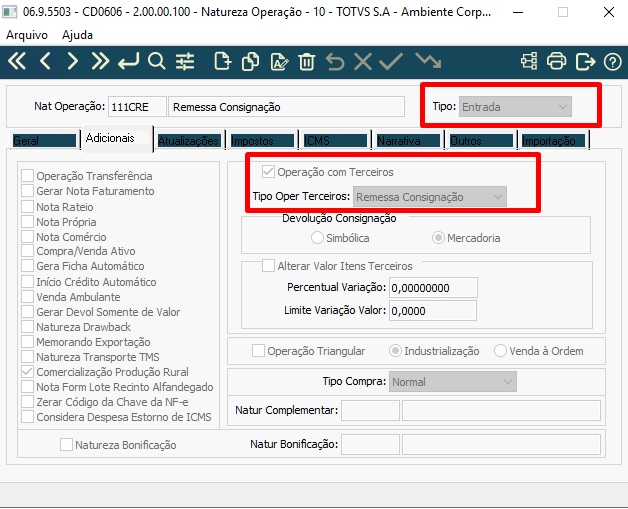This screenshot has height=509, width=628.
Task: Go to previous record arrow
Action: 45,62
